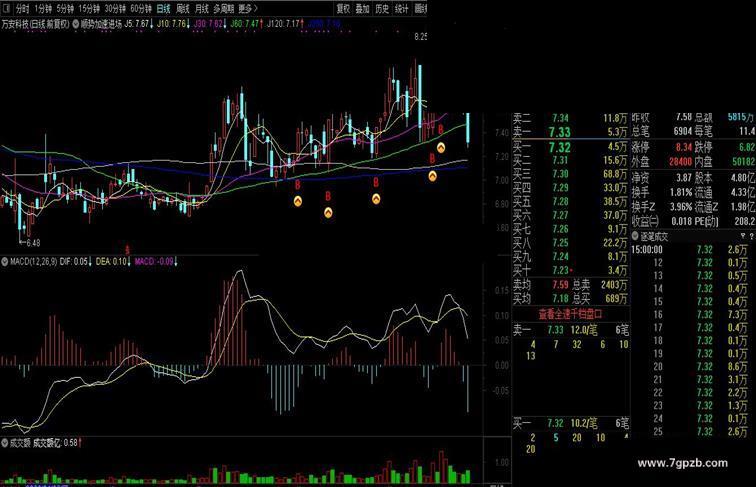Click the J120: 7.17 moving average label
756x487 pixels.
285,24
